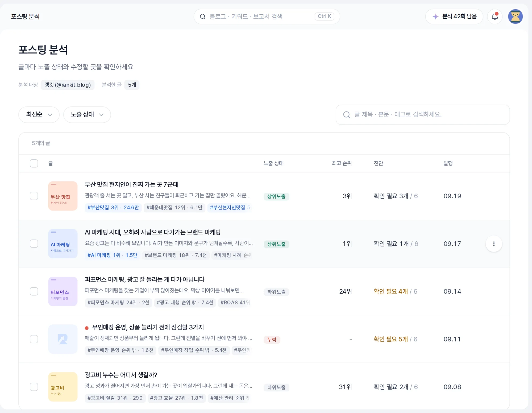Click the 하위노출 badge on 퍼포먼스 마케팅 row
This screenshot has height=413, width=532.
276,292
